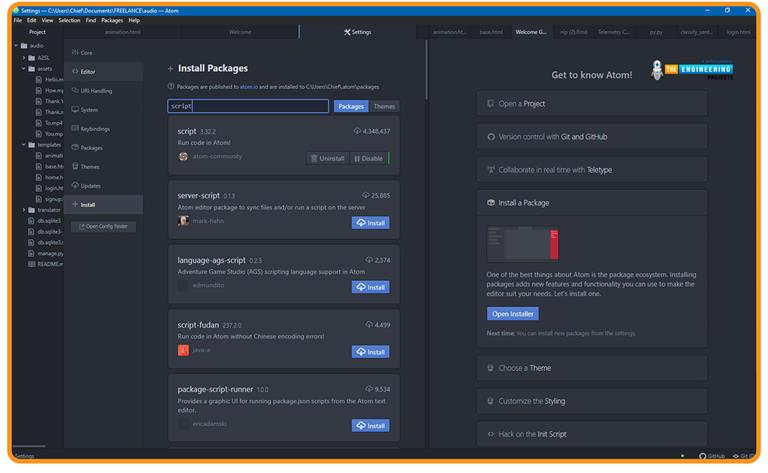
Task: Click the Open Installer button
Action: [x=512, y=314]
